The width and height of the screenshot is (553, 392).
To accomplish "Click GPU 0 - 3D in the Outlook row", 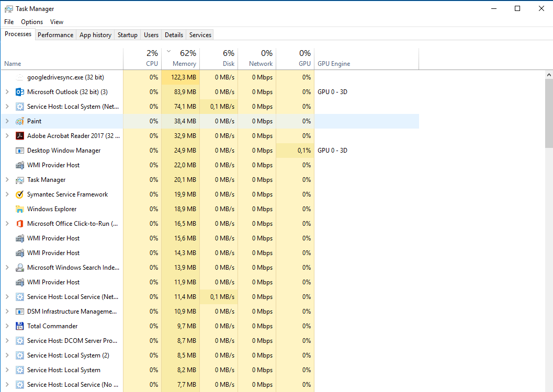I will [x=332, y=92].
